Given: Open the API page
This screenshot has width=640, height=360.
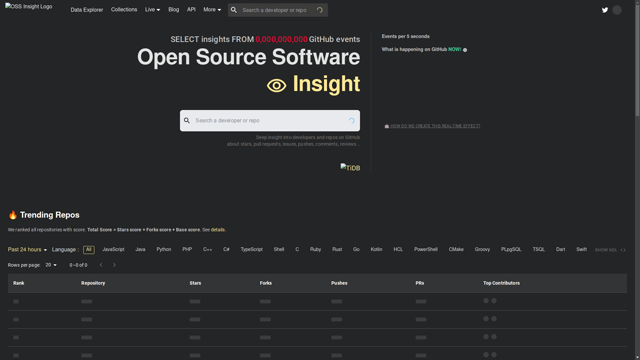Looking at the screenshot, I should click(x=191, y=9).
